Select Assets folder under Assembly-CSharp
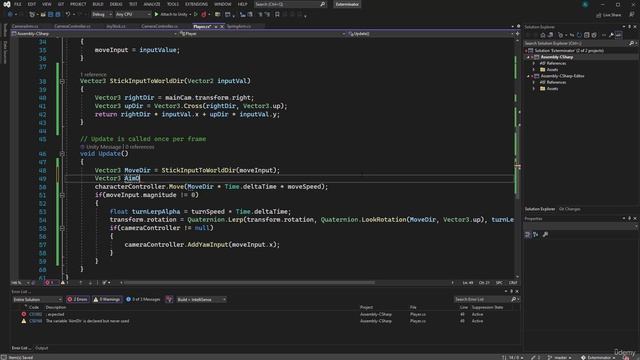 552,70
